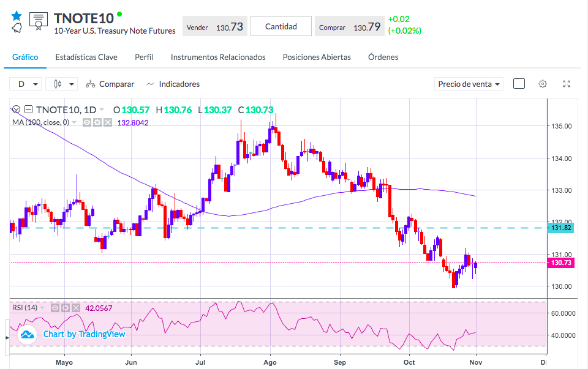Open the Estadísticas Clave tab
The width and height of the screenshot is (588, 369).
click(86, 58)
